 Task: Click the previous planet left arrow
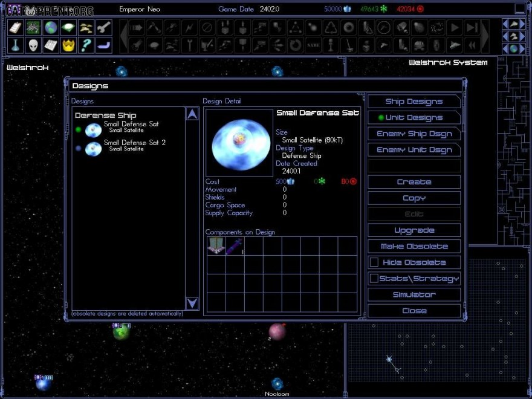[x=505, y=48]
